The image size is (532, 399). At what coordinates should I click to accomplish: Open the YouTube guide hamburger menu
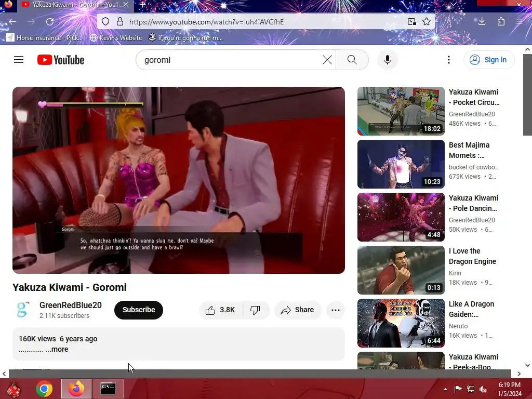pos(19,60)
